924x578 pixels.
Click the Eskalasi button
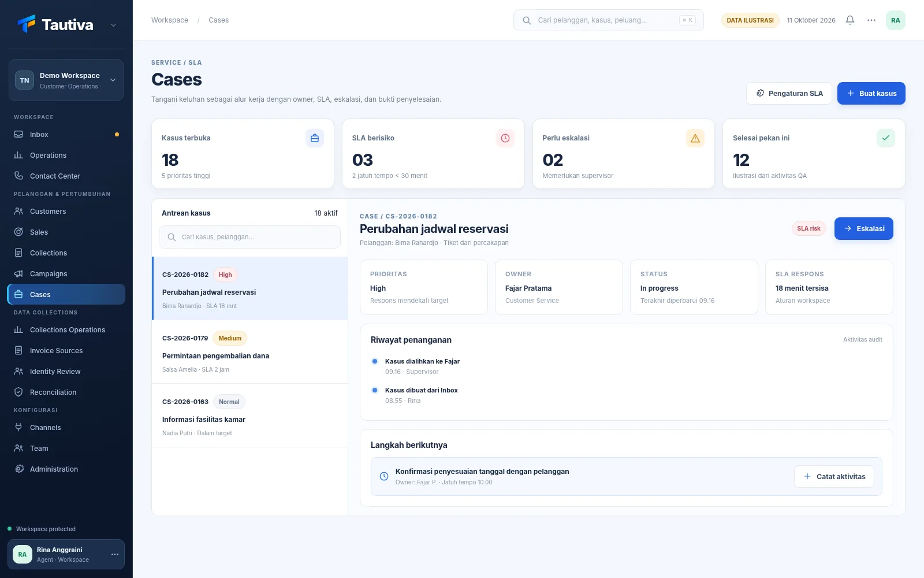[x=864, y=229]
